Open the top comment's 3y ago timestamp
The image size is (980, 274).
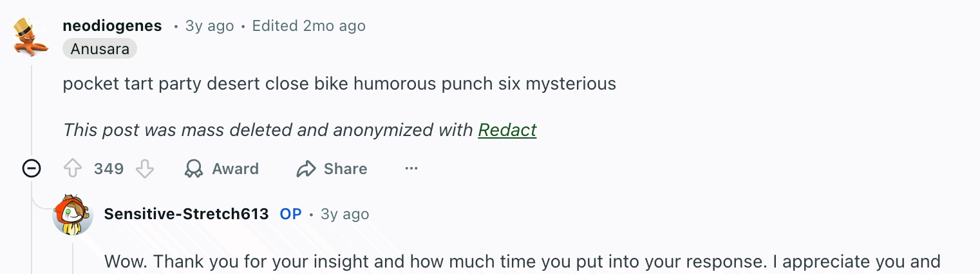pyautogui.click(x=209, y=26)
